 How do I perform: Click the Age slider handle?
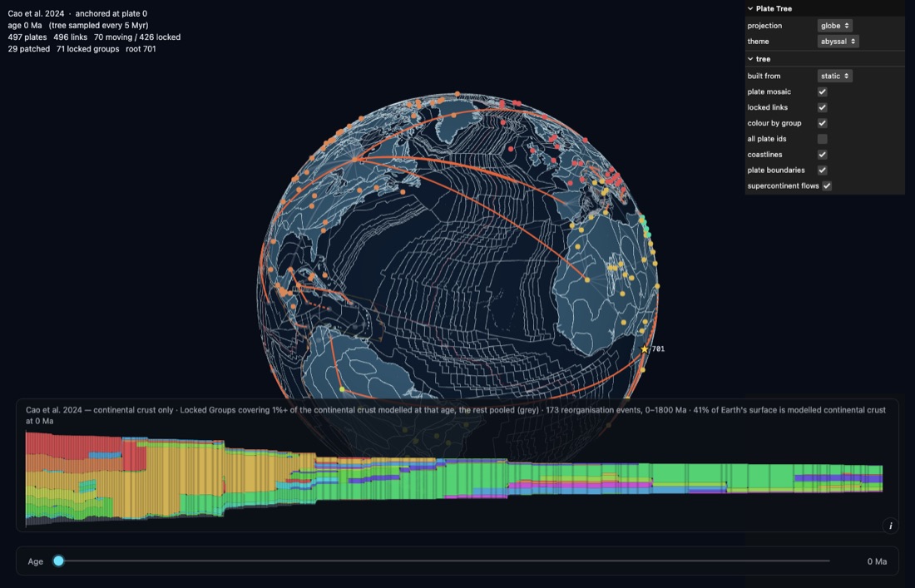coord(58,561)
